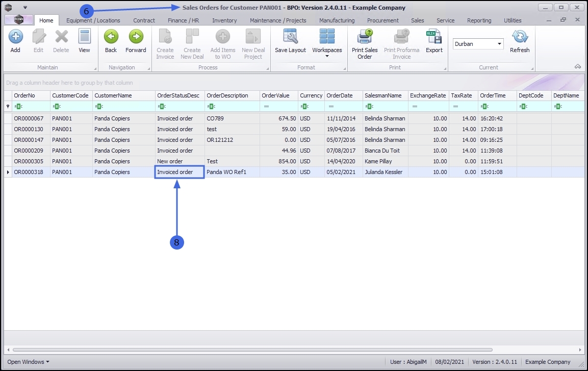Open the Workspaces dropdown

point(327,43)
